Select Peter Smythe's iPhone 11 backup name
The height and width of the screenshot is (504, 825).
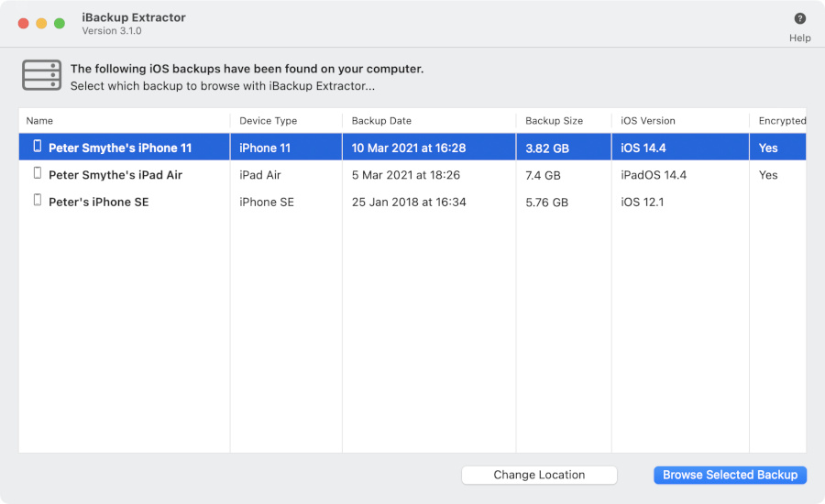coord(120,148)
